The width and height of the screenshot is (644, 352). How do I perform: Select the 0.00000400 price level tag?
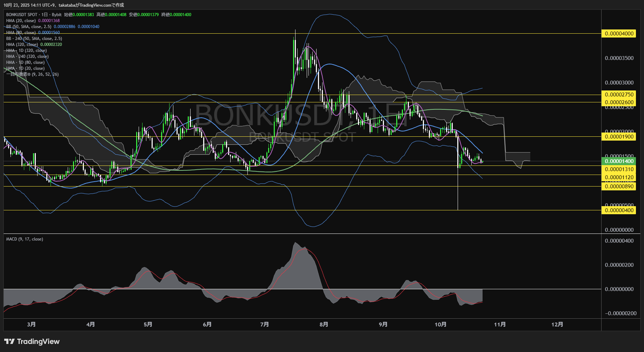[619, 210]
